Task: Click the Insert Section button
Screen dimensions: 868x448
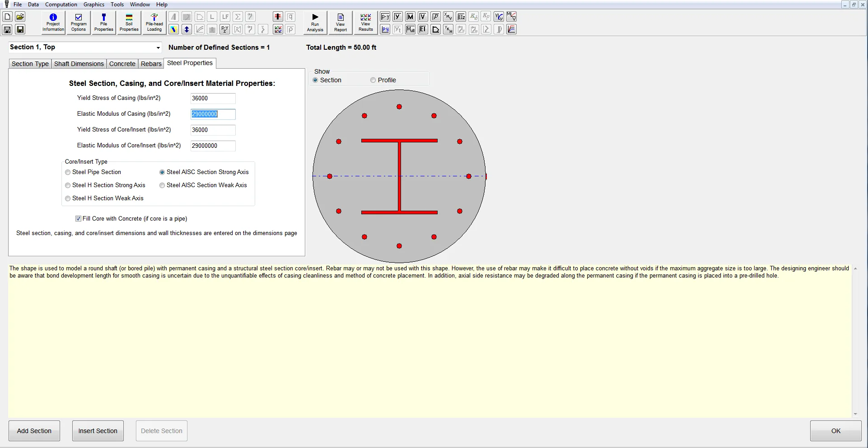Action: point(98,431)
